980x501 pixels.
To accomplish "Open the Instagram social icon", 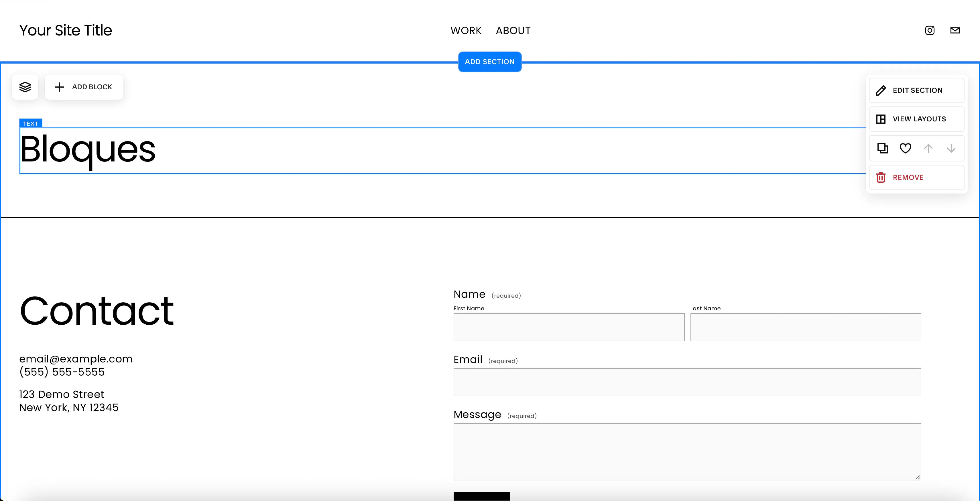I will click(x=929, y=30).
